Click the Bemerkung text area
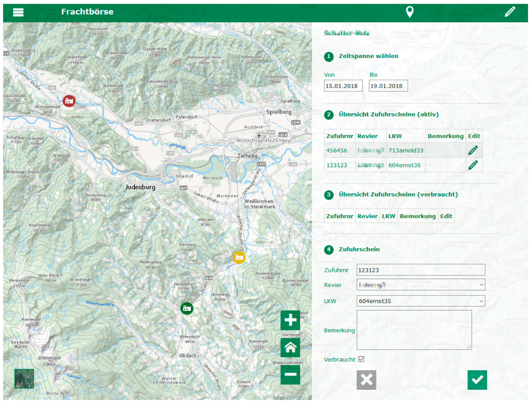 click(x=414, y=330)
